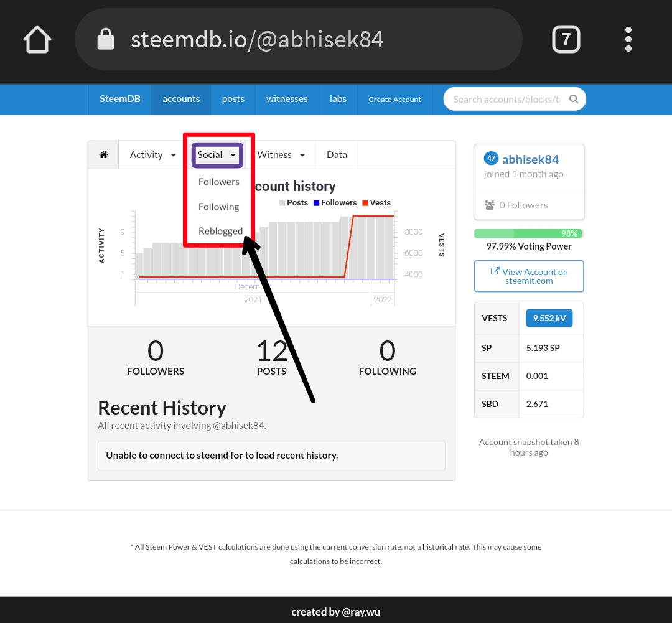
Task: Expand the Witness dropdown tab
Action: click(281, 155)
